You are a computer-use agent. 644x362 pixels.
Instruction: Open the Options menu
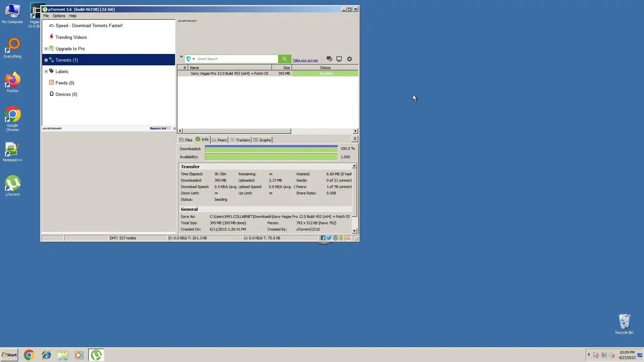point(59,16)
